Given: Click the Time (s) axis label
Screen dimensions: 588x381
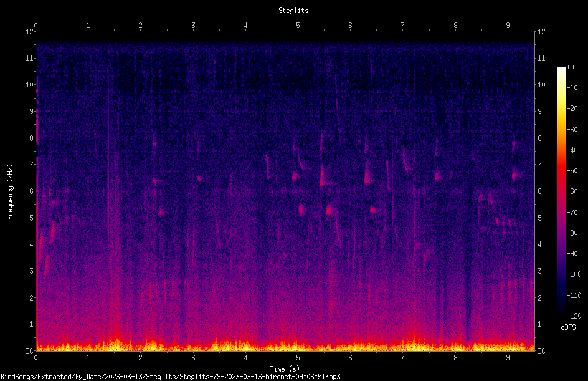Looking at the screenshot, I should 285,369.
